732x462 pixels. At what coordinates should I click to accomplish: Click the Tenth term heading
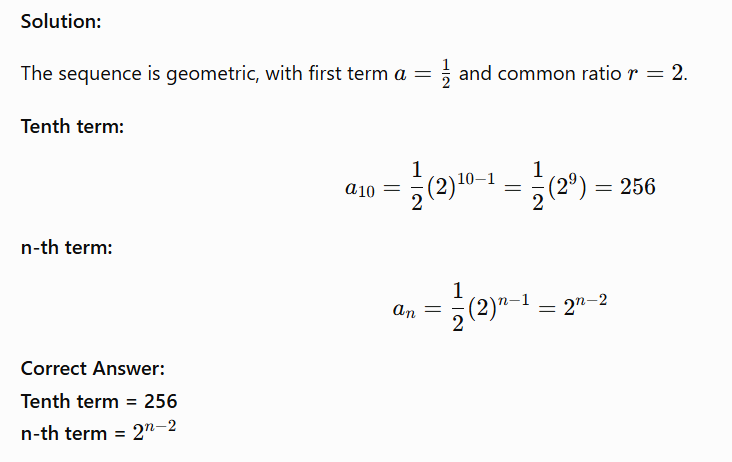(x=72, y=126)
